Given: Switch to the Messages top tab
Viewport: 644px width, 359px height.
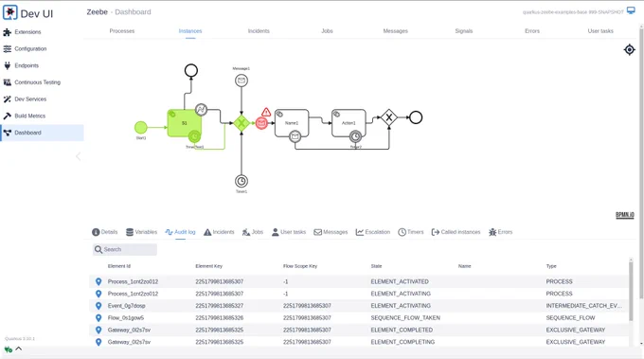Looking at the screenshot, I should point(396,31).
